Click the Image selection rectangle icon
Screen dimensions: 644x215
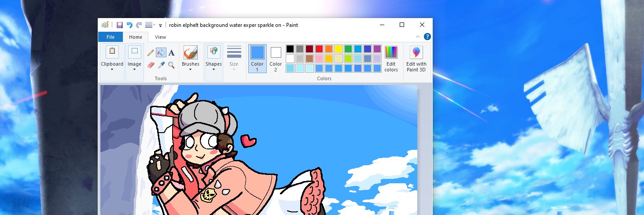click(x=135, y=52)
